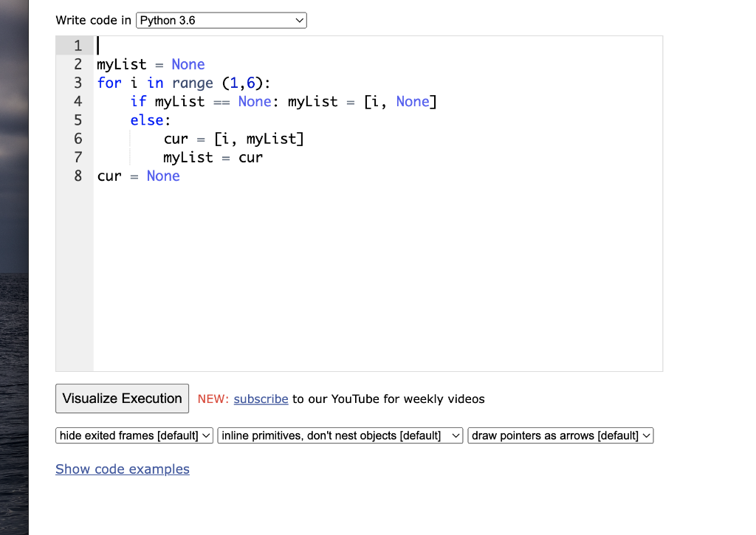Click cur = [i, myList] on line 6
This screenshot has height=535, width=756.
coord(233,139)
